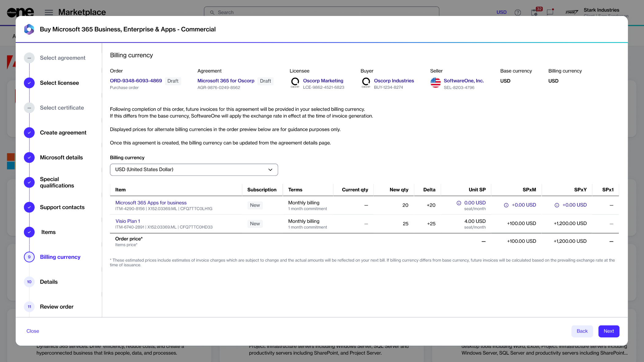Go to the Items step
The width and height of the screenshot is (644, 362).
[x=48, y=232]
